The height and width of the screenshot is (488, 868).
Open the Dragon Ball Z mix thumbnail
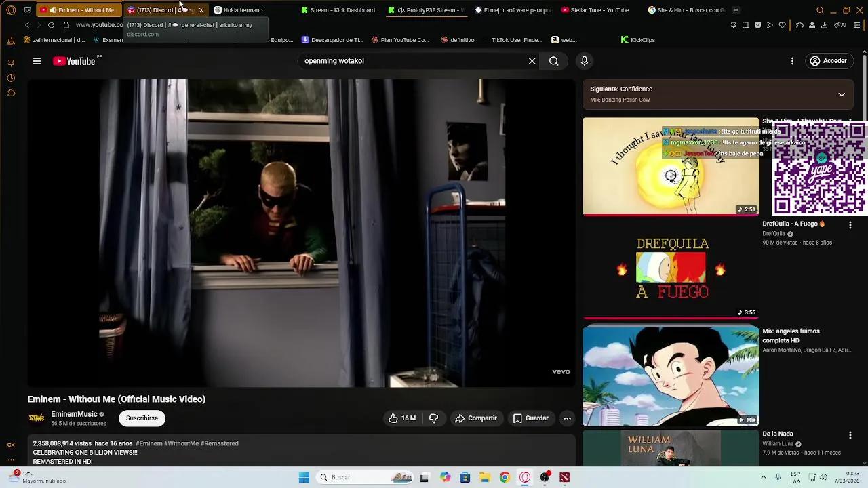pyautogui.click(x=670, y=376)
